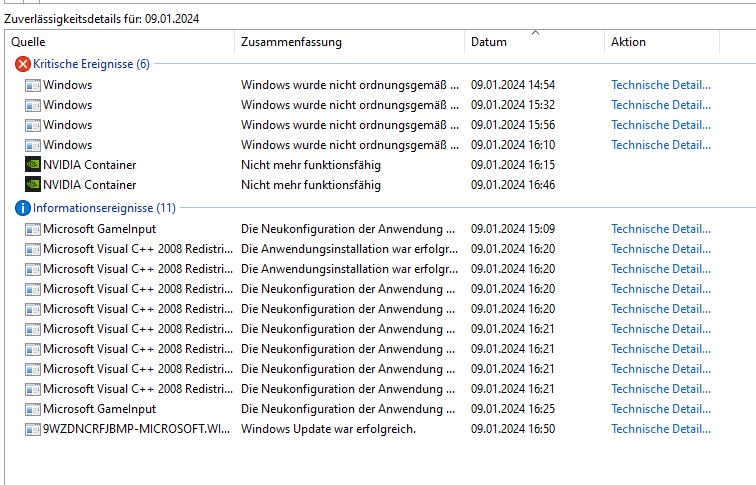Select the Windows source text dated 14:54
This screenshot has height=485, width=756.
[x=68, y=85]
